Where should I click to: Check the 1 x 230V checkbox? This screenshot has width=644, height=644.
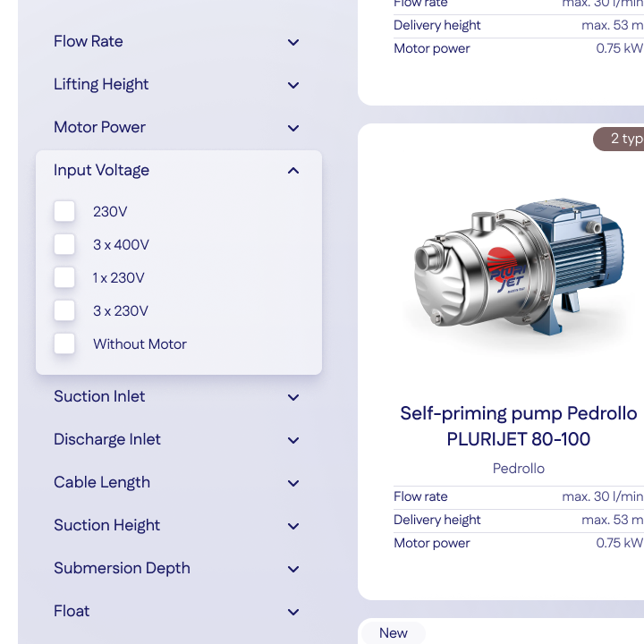64,277
